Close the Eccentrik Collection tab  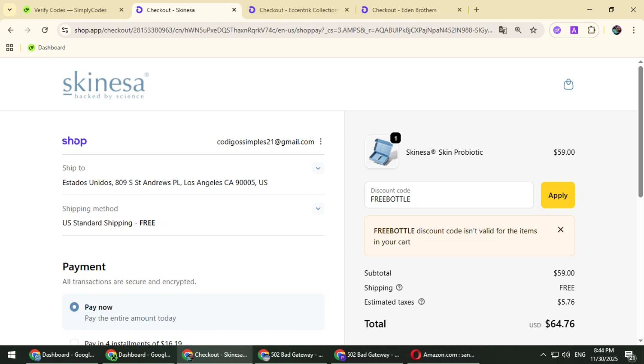pos(347,10)
